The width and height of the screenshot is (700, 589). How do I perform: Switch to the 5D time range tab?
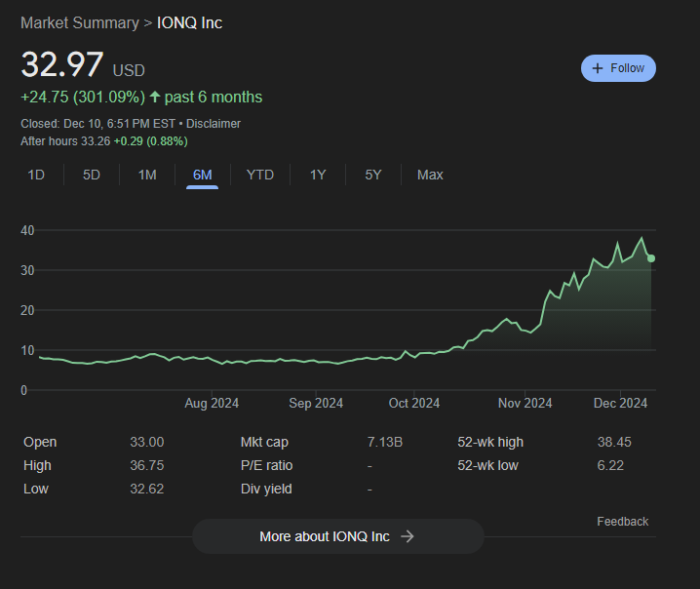pos(92,175)
